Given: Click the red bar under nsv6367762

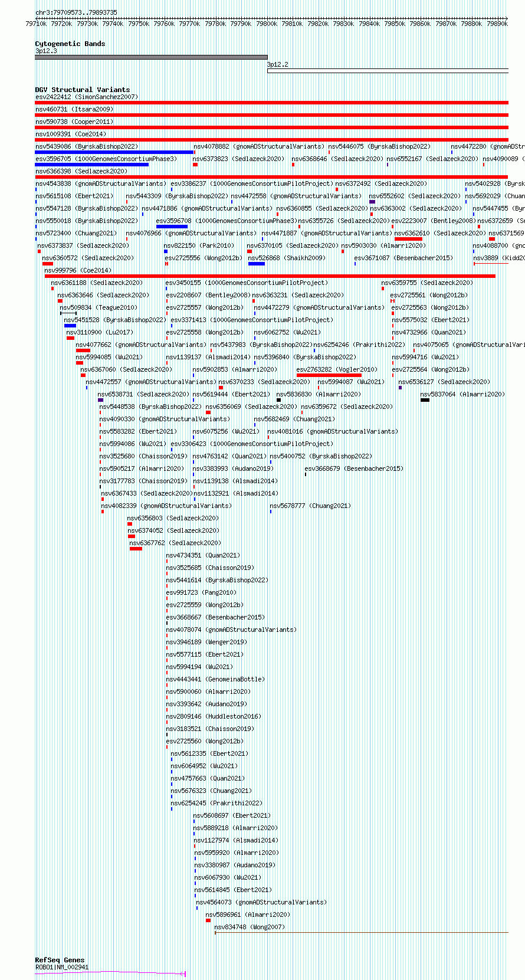Looking at the screenshot, I should point(136,549).
